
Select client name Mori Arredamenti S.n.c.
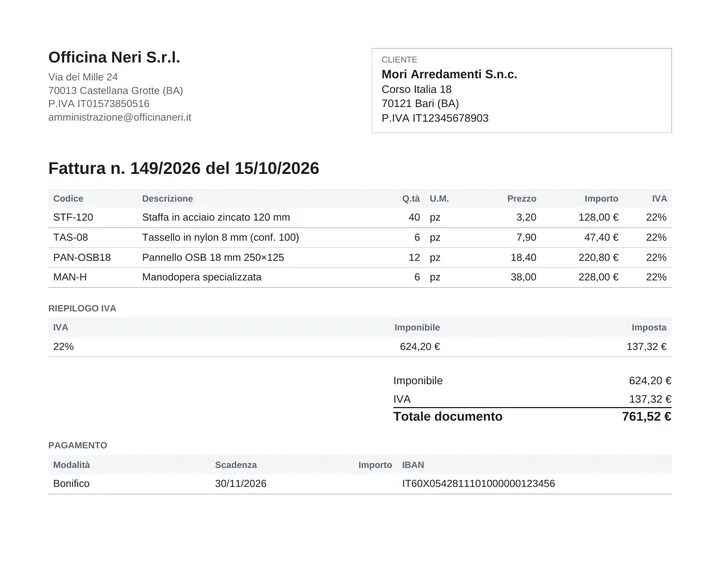(449, 74)
